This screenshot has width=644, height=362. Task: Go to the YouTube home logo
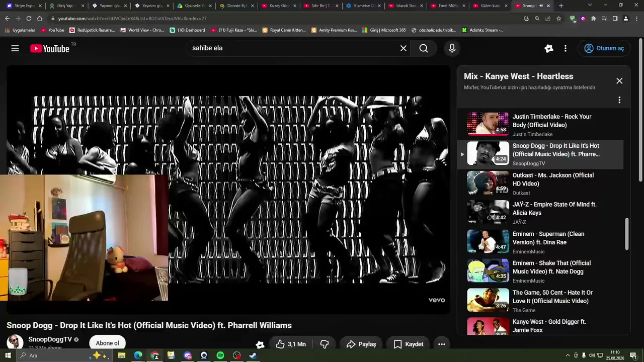[50, 48]
